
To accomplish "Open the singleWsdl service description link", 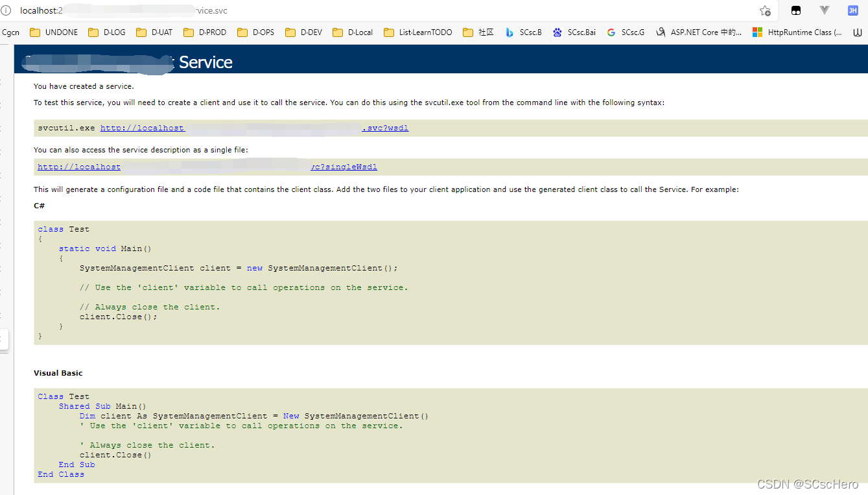I will pyautogui.click(x=344, y=167).
